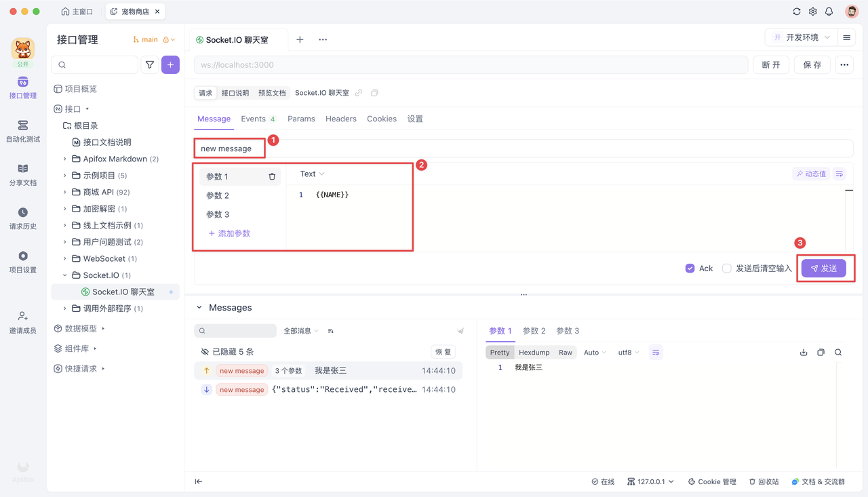Delete 参数 1 with trash icon

click(272, 176)
